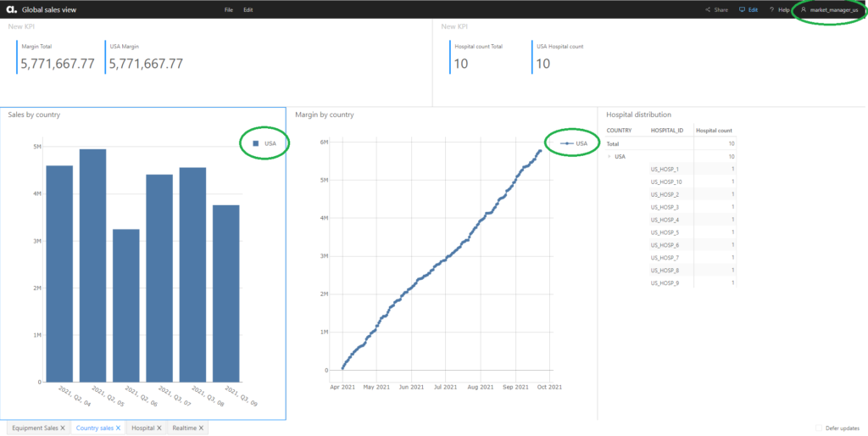Toggle USA legend in Margin by country
The image size is (868, 436).
(574, 143)
